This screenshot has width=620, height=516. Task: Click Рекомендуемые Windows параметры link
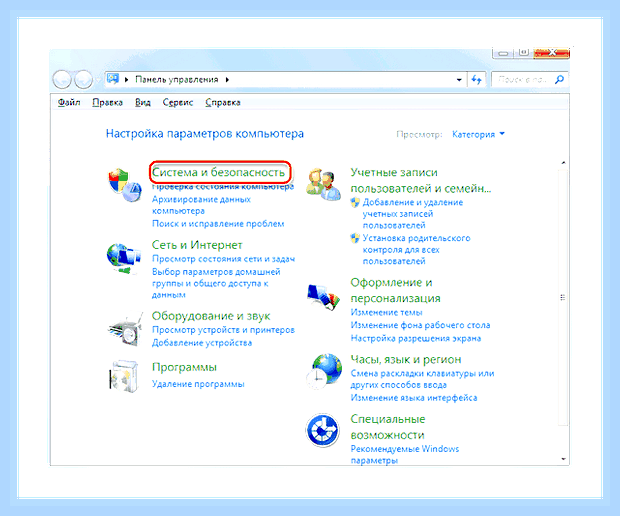tap(405, 455)
